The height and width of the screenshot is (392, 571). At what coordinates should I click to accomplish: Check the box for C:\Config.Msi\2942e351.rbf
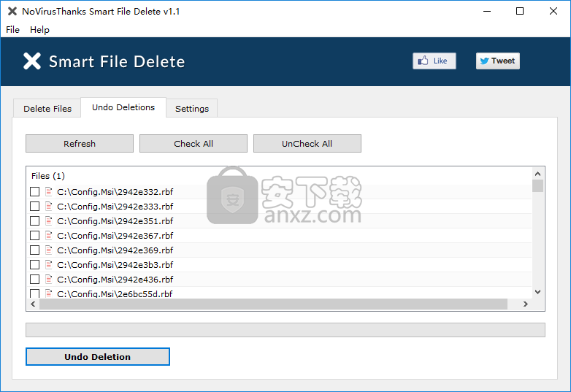(34, 221)
